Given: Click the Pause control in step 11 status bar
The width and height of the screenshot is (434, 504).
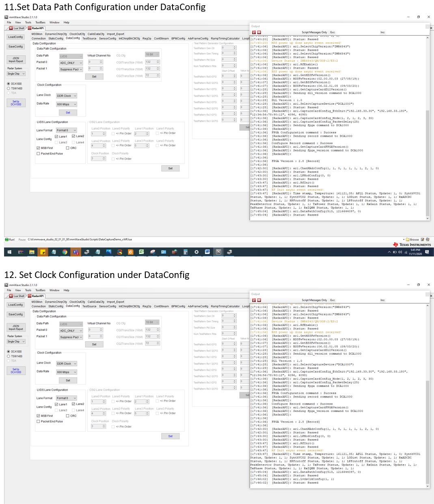Looking at the screenshot, I should click(x=22, y=239).
